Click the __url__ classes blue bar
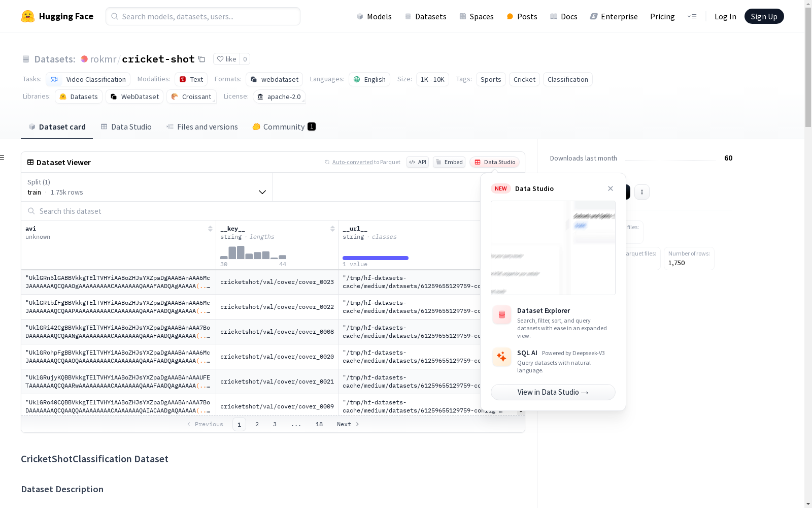Screen dimensions: 812x508 pyautogui.click(x=376, y=258)
